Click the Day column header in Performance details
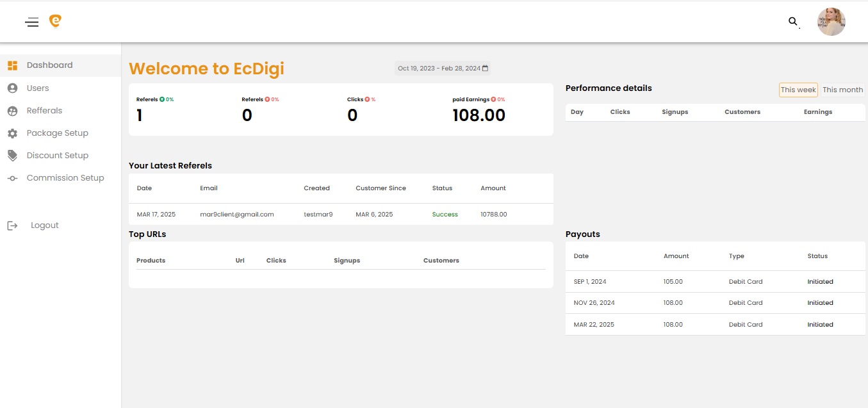This screenshot has width=868, height=408. (x=577, y=112)
